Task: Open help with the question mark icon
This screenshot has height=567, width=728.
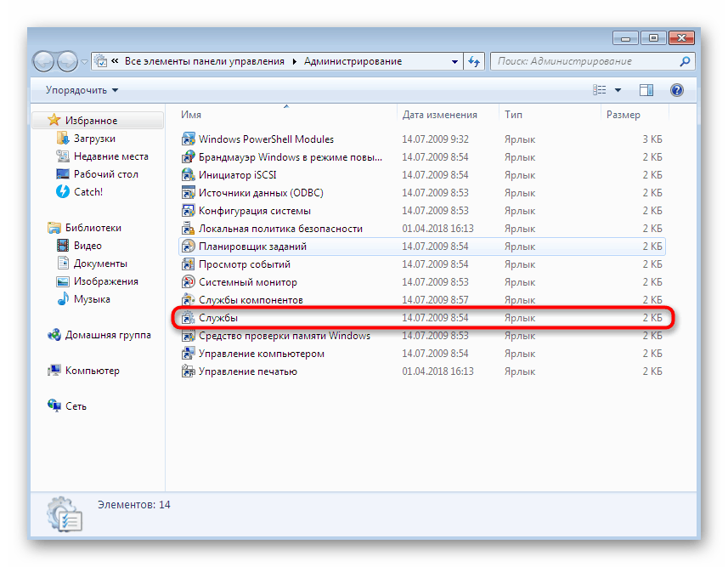Action: (677, 90)
